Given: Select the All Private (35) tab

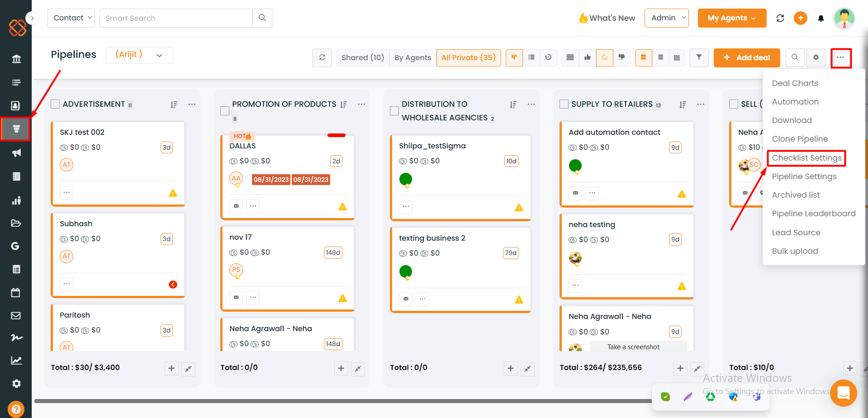Looking at the screenshot, I should tap(469, 57).
